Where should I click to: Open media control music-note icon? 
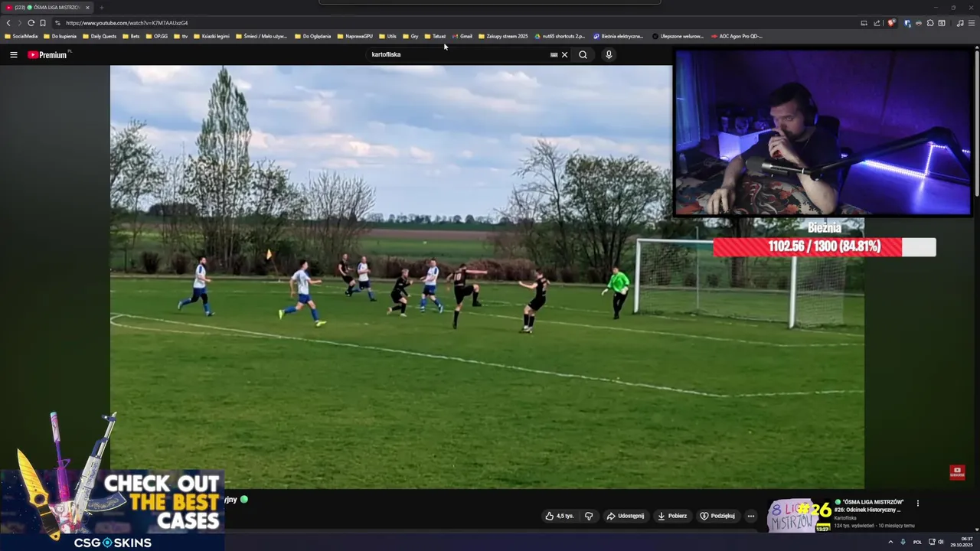(960, 23)
